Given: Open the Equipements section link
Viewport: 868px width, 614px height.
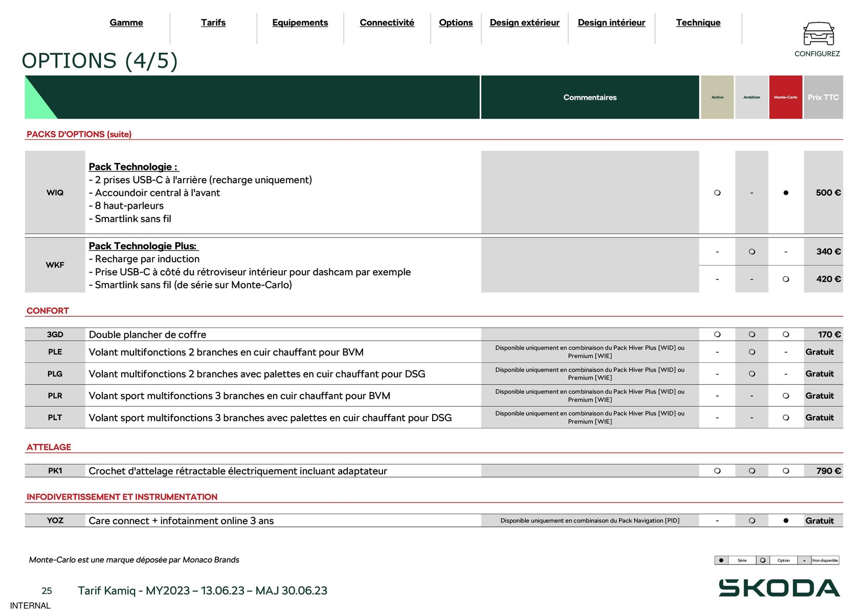Looking at the screenshot, I should tap(300, 23).
